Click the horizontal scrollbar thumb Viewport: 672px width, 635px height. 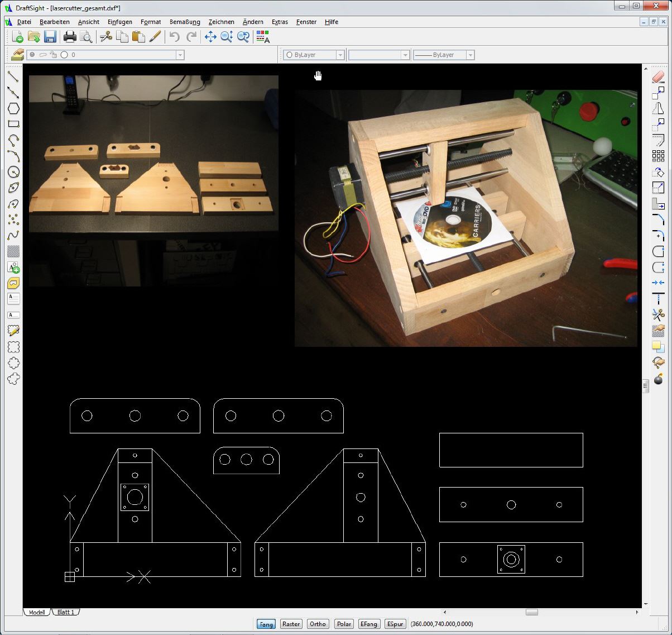pyautogui.click(x=531, y=612)
